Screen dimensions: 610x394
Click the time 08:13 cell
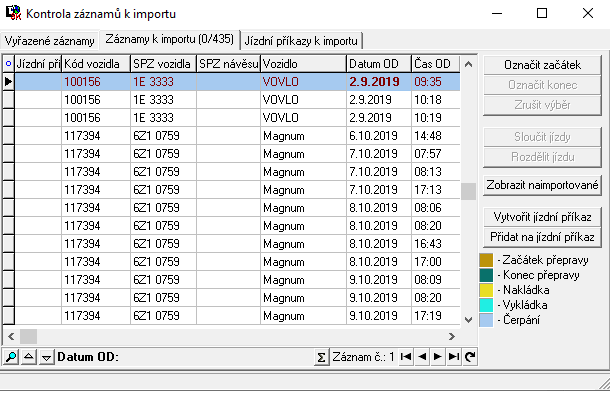click(x=436, y=172)
